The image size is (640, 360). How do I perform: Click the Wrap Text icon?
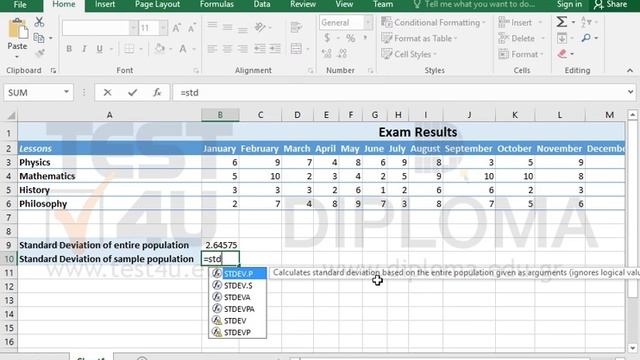tap(296, 27)
